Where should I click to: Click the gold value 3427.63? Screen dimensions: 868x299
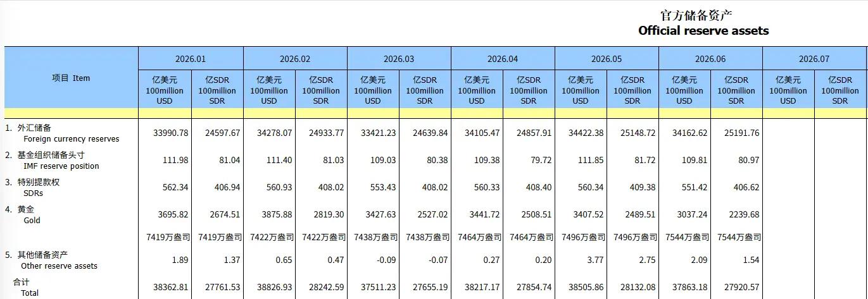pos(381,214)
